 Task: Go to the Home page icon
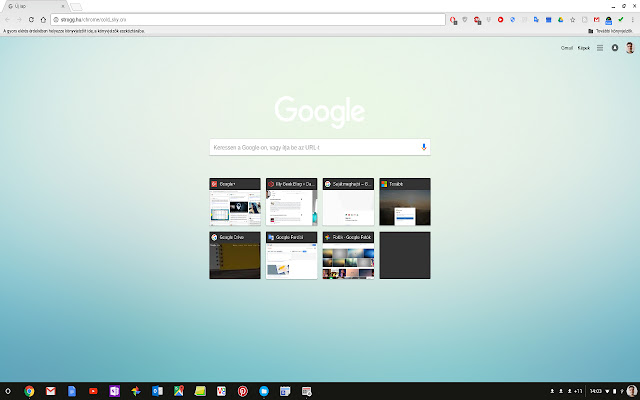pos(43,20)
